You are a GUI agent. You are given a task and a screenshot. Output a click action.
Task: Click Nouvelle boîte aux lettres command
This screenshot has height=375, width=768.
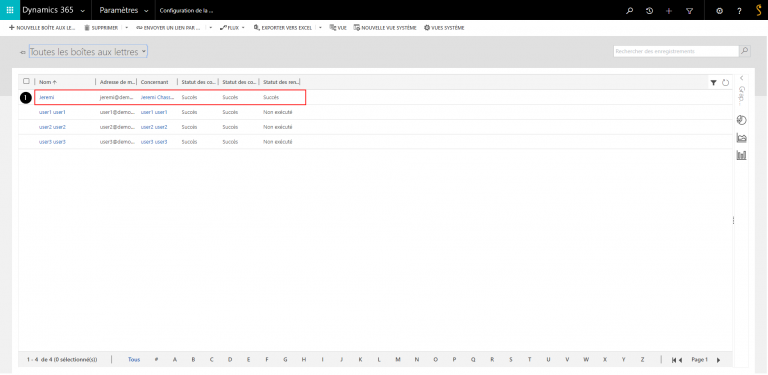point(42,28)
